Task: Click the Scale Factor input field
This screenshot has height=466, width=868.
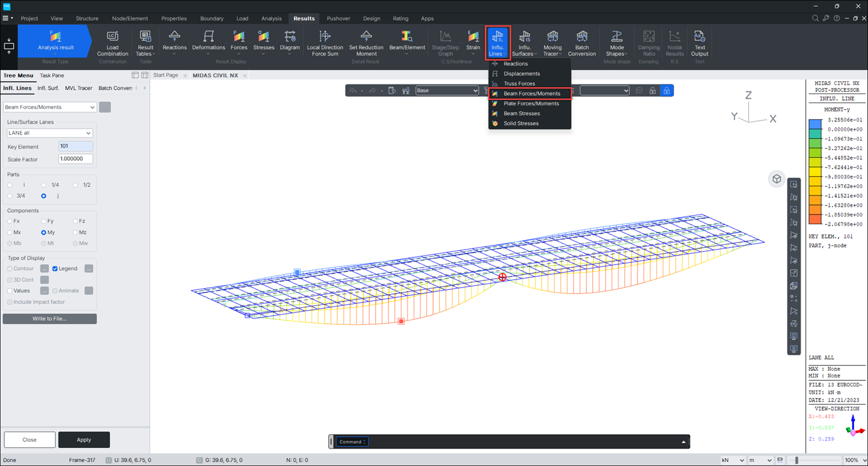Action: coord(76,159)
